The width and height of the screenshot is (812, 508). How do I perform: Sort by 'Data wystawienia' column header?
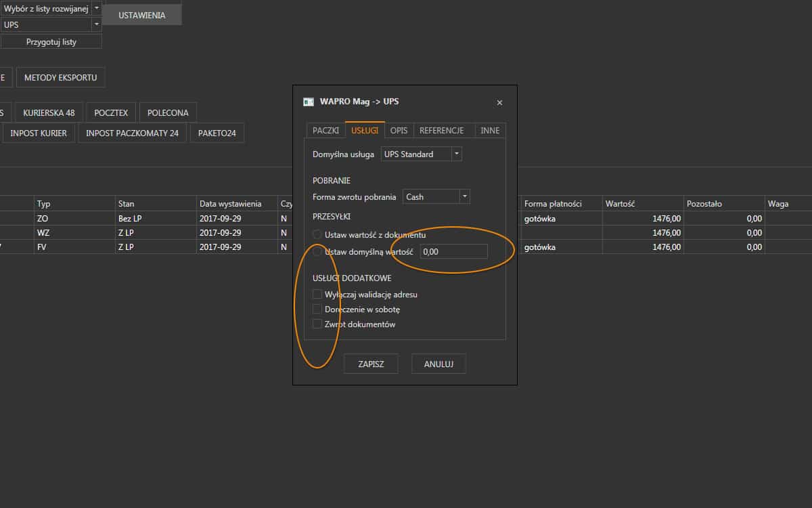237,204
